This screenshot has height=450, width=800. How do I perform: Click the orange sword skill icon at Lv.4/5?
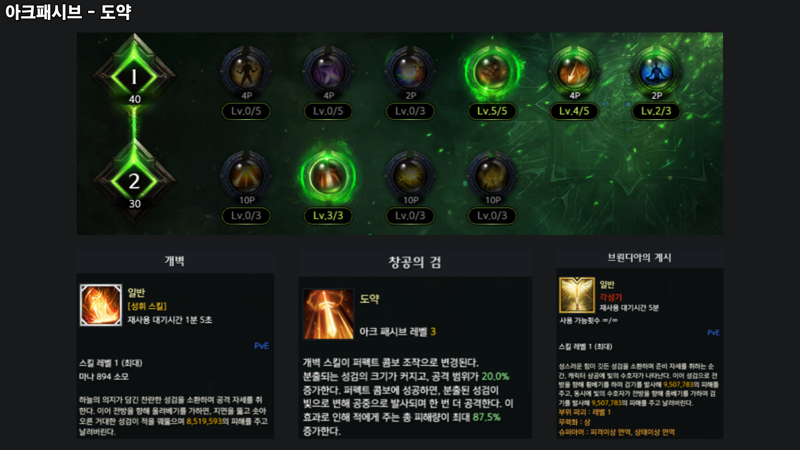574,71
